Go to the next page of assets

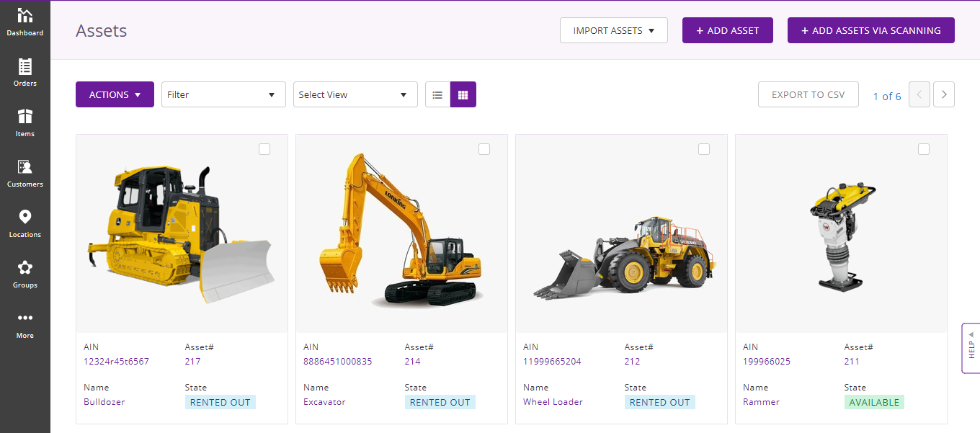(944, 94)
